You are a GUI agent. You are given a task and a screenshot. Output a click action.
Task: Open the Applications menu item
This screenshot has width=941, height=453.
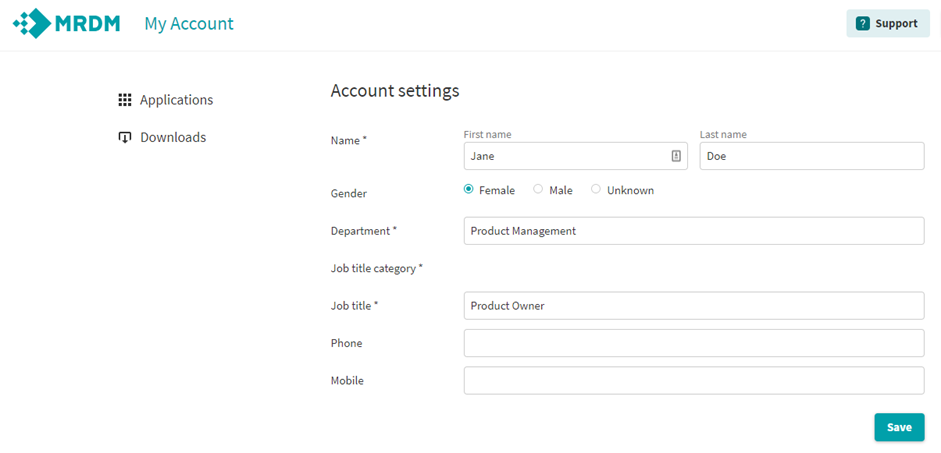pos(166,100)
